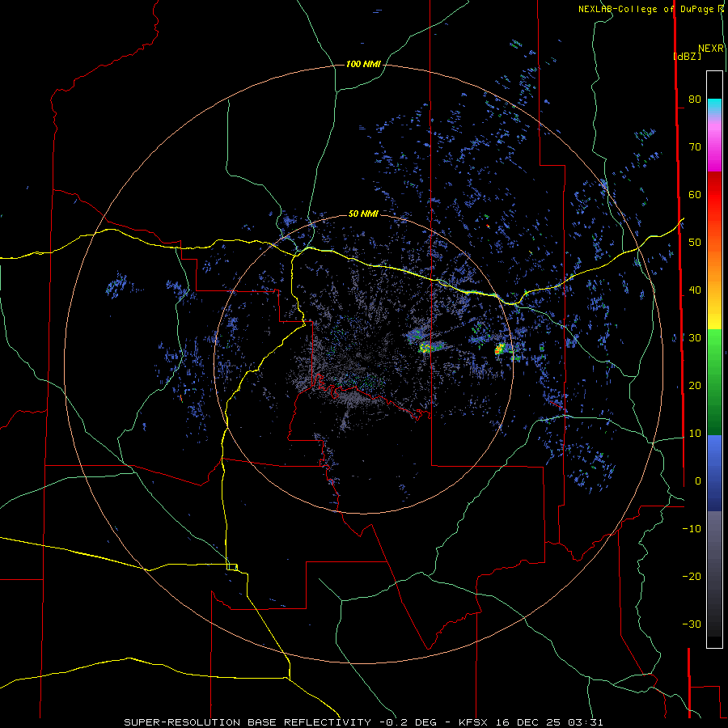Click the -10 value on the dBZ scale
Screen dimensions: 728x728
pyautogui.click(x=692, y=529)
